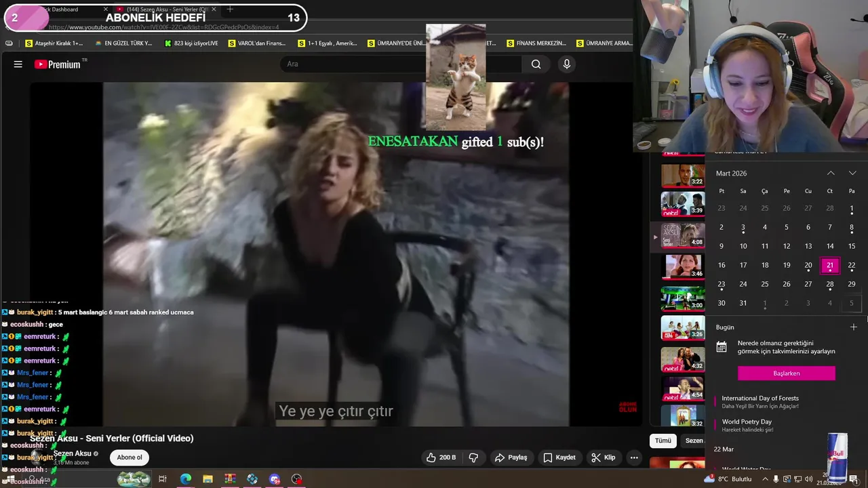Open Ataşehir Kiralık bookmark
This screenshot has width=868, height=488.
click(x=54, y=43)
